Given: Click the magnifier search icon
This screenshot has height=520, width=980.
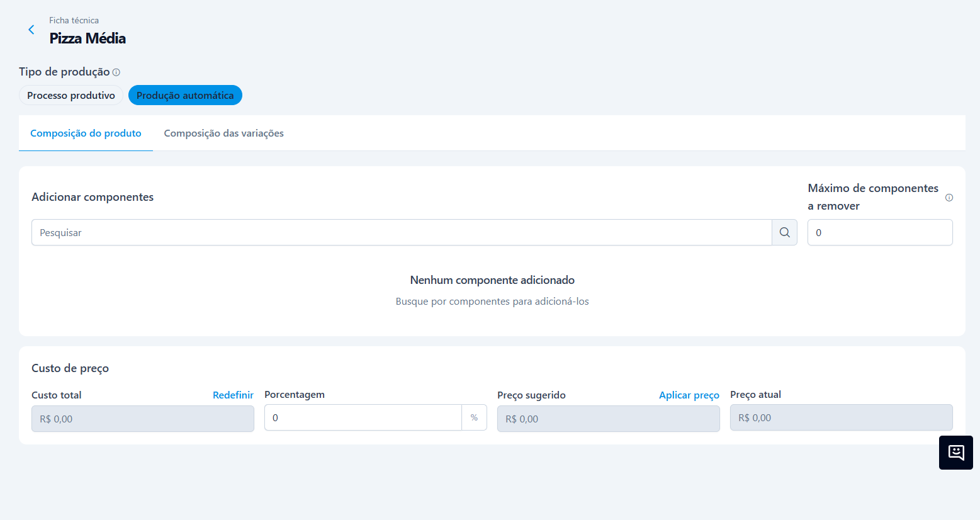Looking at the screenshot, I should pyautogui.click(x=784, y=232).
